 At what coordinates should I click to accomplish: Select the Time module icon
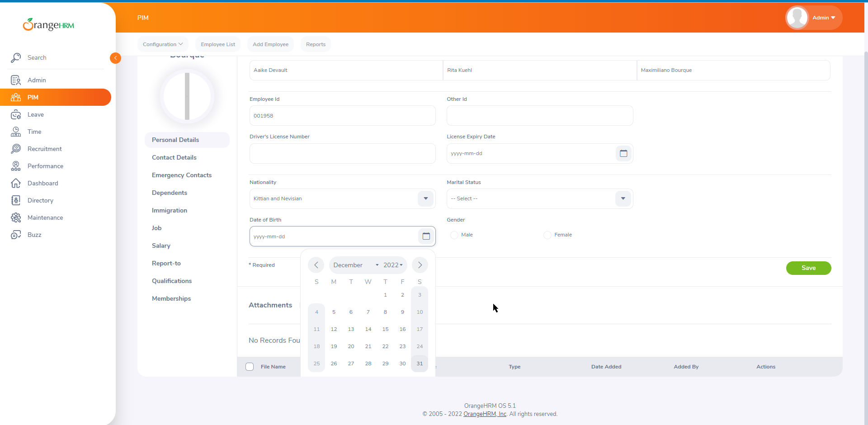tap(16, 132)
